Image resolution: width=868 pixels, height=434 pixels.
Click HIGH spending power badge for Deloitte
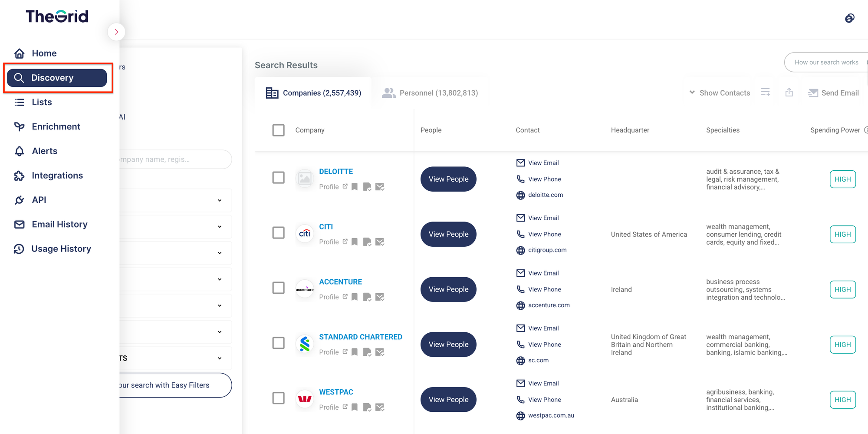point(842,179)
